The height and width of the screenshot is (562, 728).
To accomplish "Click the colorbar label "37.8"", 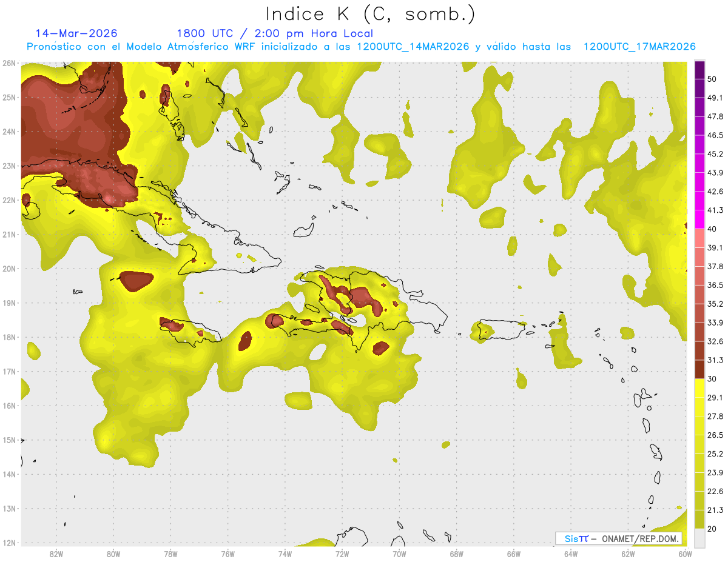I will [715, 266].
